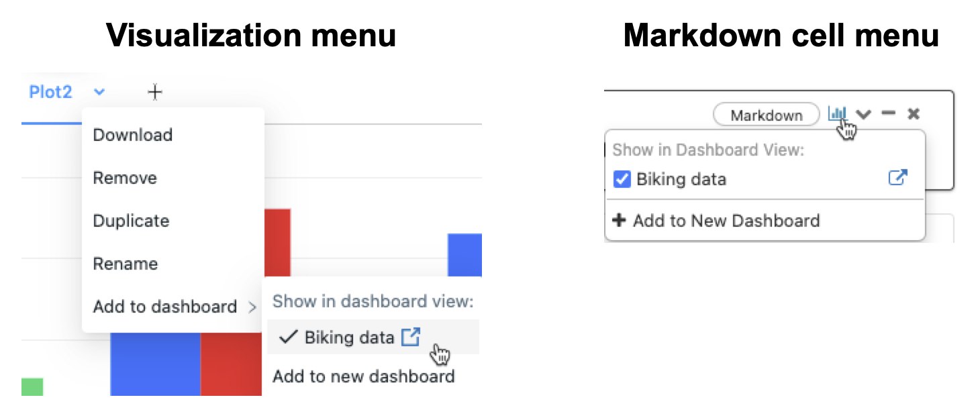
Task: Click Add to new dashboard in submenu
Action: point(363,376)
